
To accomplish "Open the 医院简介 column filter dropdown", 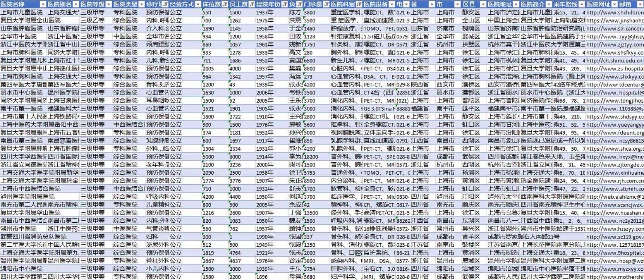I will pos(549,4).
